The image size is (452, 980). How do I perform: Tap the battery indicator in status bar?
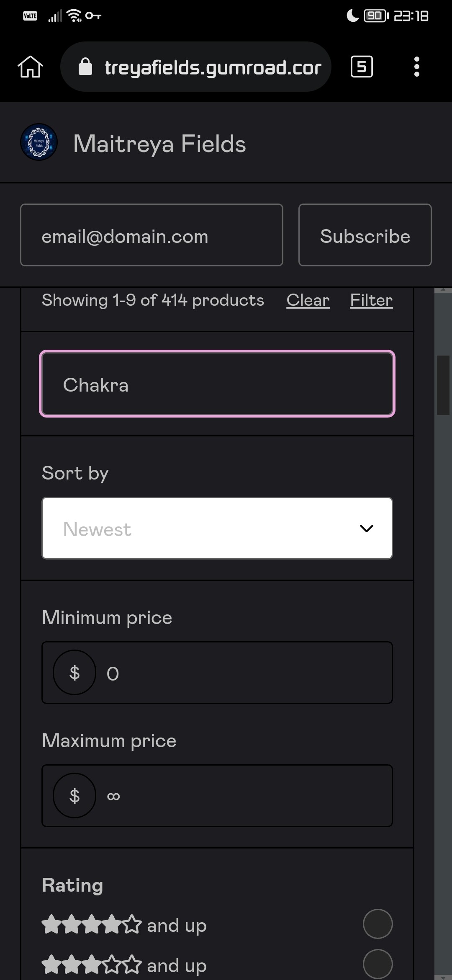point(376,16)
